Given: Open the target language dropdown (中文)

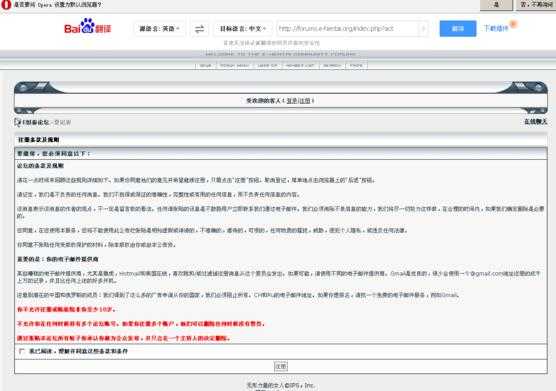Looking at the screenshot, I should point(243,29).
